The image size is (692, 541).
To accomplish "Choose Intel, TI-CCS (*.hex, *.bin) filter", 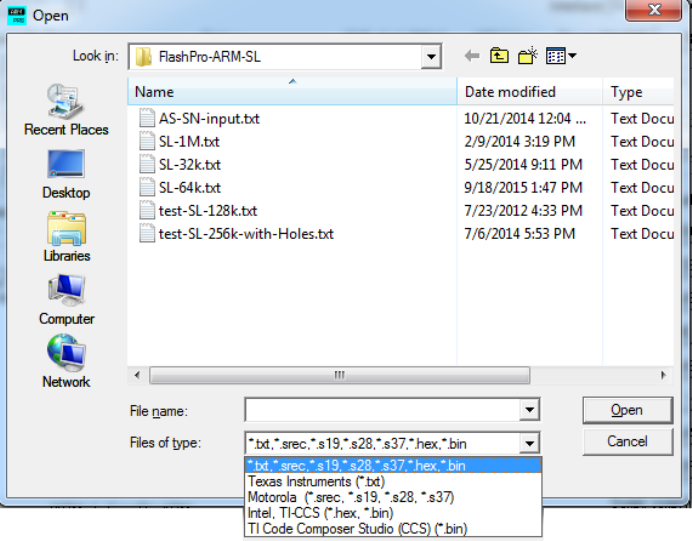I will (x=393, y=513).
